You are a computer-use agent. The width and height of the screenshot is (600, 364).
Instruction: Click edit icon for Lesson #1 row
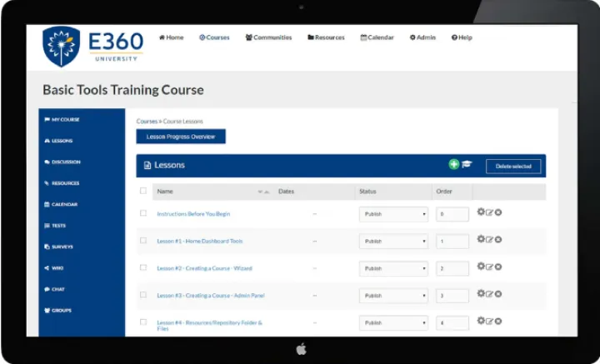click(x=489, y=240)
